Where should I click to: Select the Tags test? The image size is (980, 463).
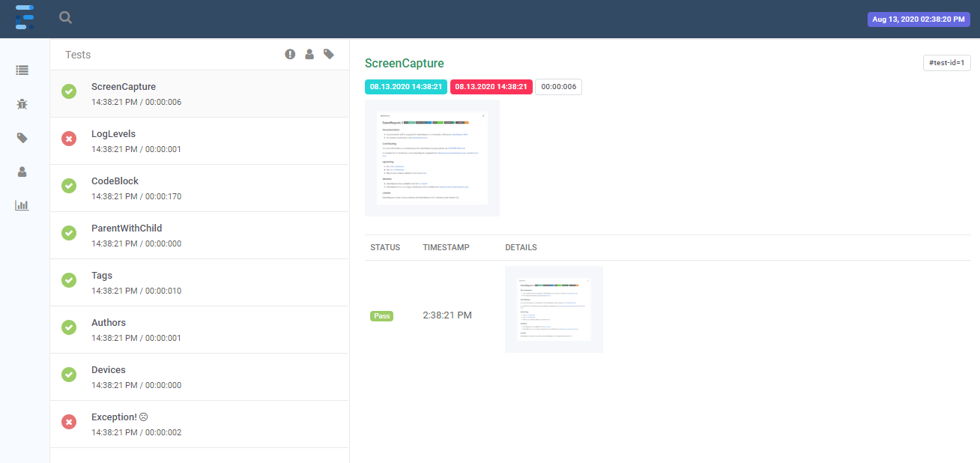click(x=199, y=282)
